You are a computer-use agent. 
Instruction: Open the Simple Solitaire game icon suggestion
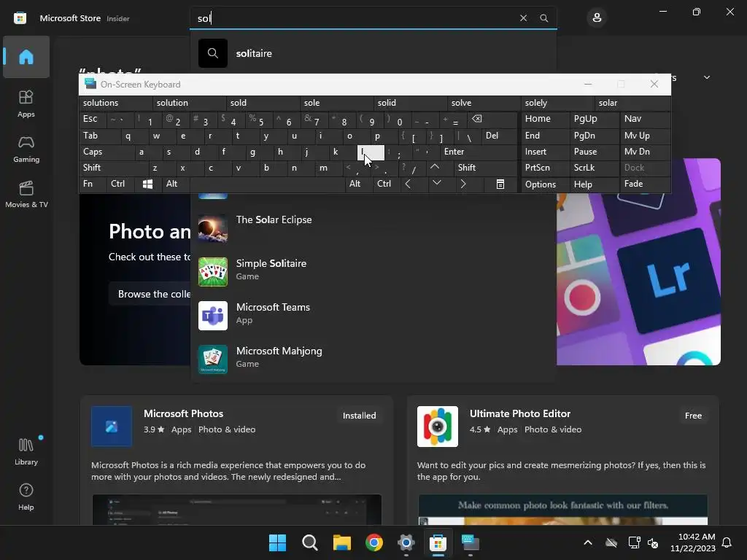pyautogui.click(x=213, y=272)
